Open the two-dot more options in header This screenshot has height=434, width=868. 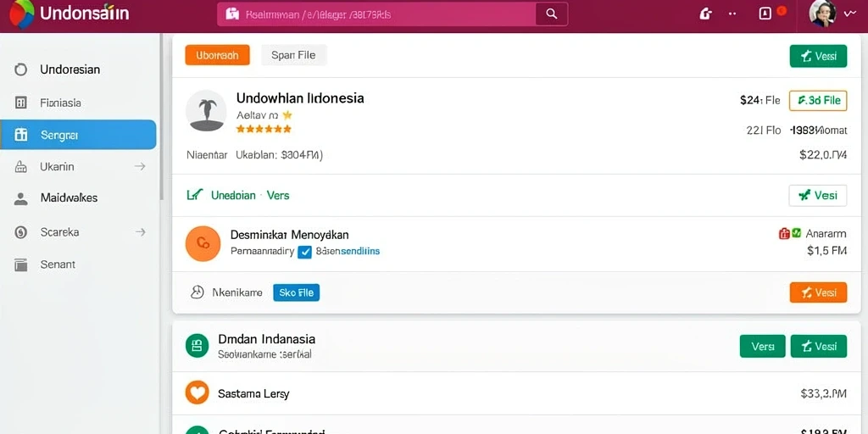pos(732,14)
